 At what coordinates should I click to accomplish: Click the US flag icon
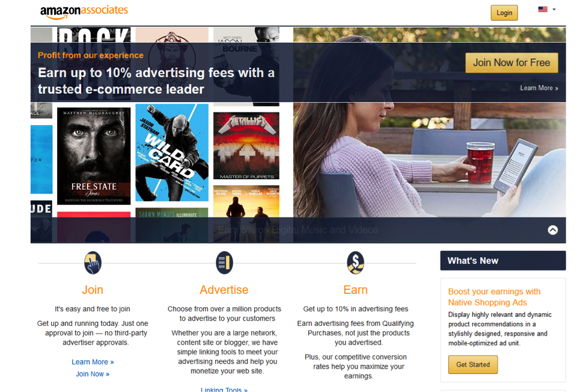click(x=543, y=10)
